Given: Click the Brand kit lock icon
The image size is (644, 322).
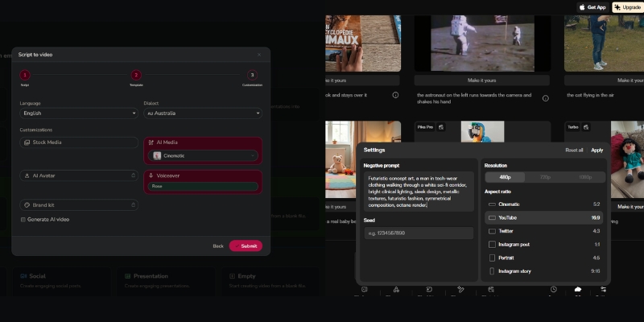Looking at the screenshot, I should tap(133, 205).
